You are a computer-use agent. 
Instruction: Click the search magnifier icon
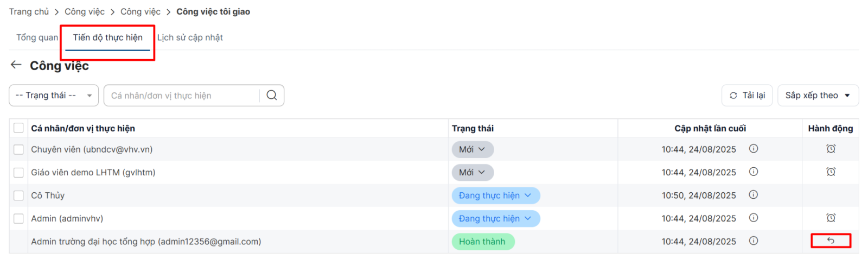click(272, 96)
